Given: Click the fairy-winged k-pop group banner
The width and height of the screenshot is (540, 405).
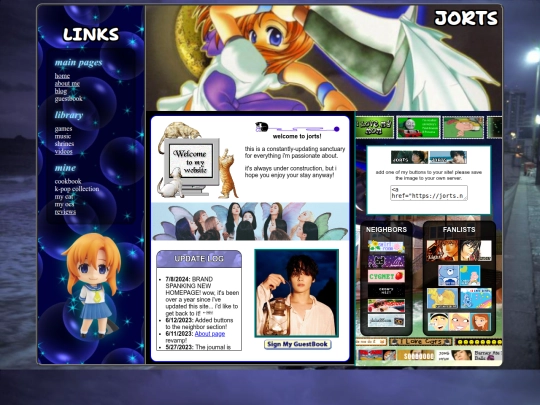Looking at the screenshot, I should point(250,221).
